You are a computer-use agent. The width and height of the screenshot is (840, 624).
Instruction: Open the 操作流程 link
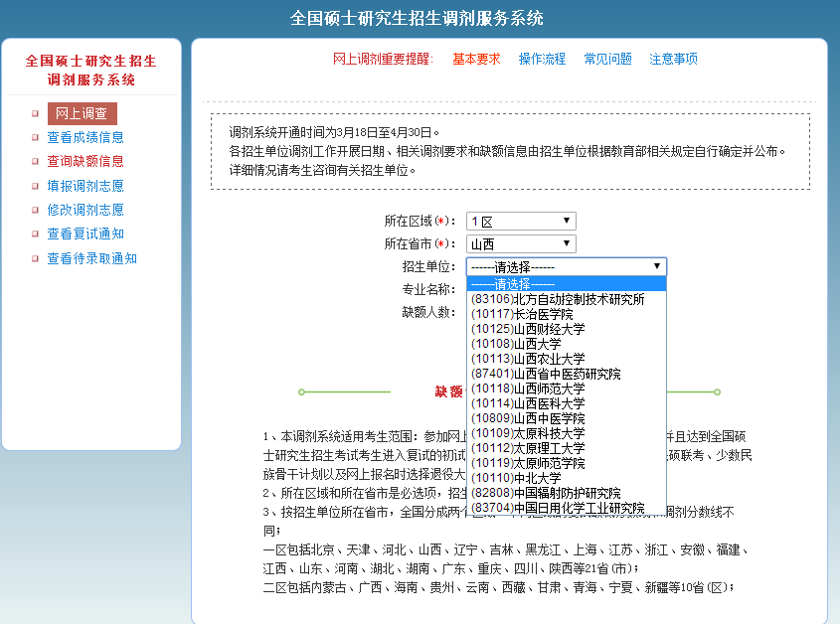pos(542,59)
